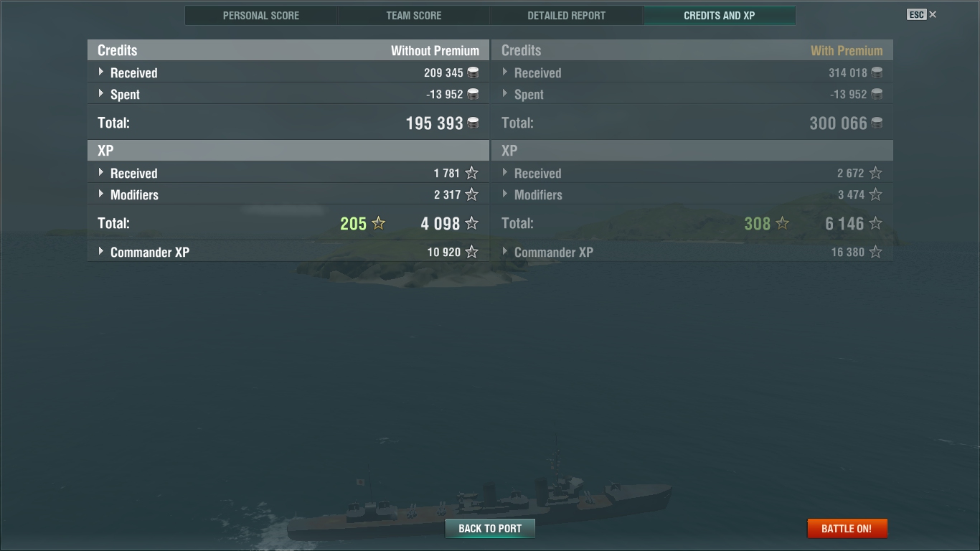Close the results screen with X

point(933,14)
